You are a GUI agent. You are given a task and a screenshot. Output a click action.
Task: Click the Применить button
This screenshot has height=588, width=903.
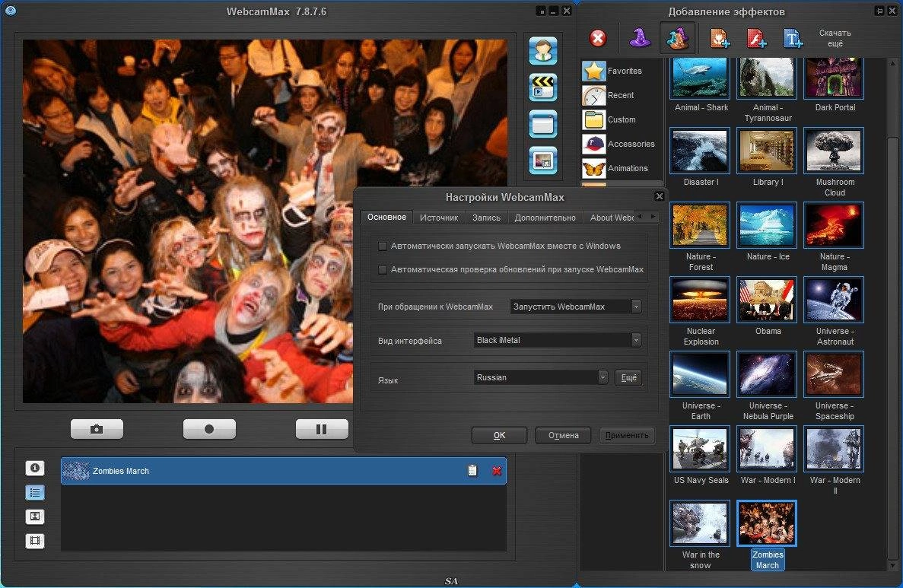pyautogui.click(x=627, y=435)
